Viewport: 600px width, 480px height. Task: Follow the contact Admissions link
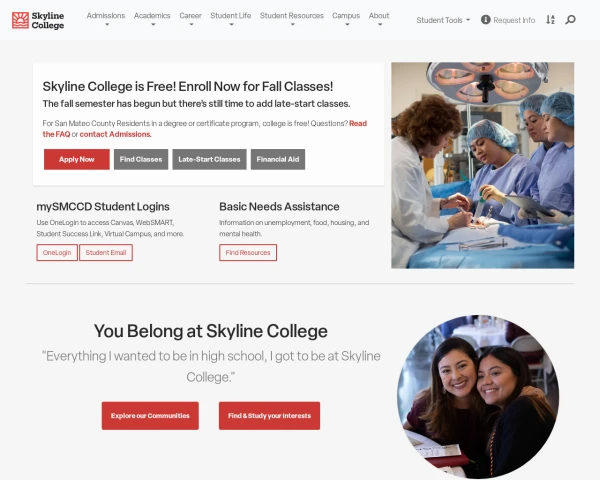115,134
